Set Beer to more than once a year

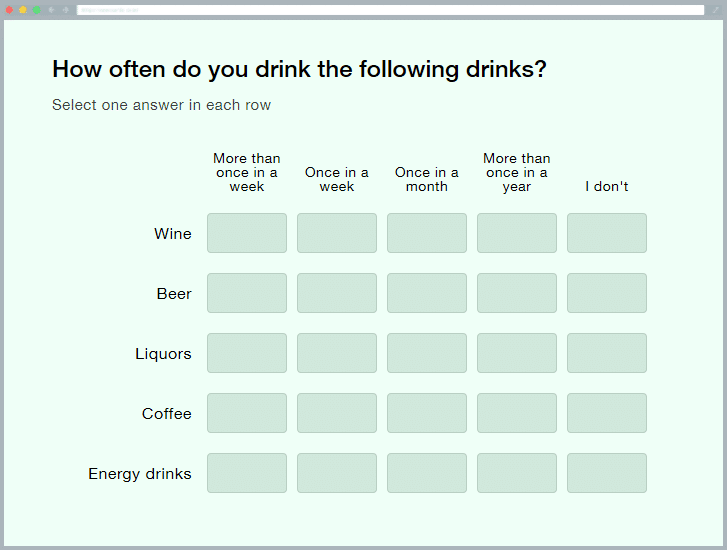coord(517,293)
